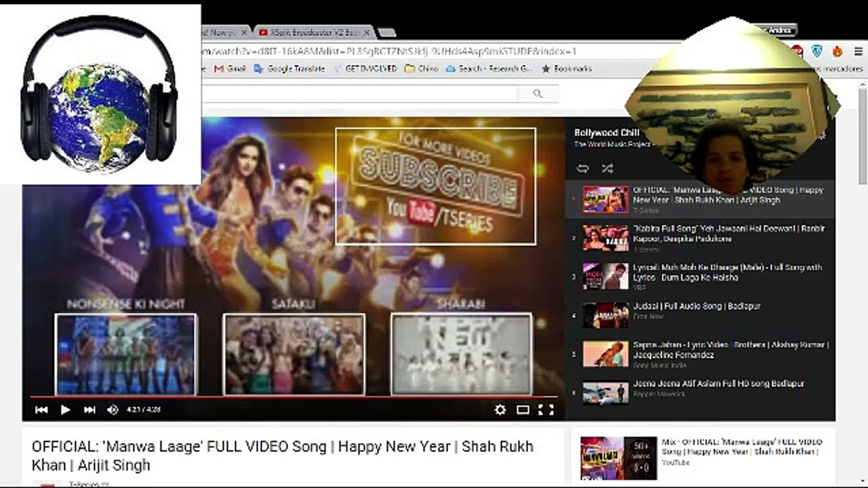Mute the video volume speaker icon

pos(113,410)
